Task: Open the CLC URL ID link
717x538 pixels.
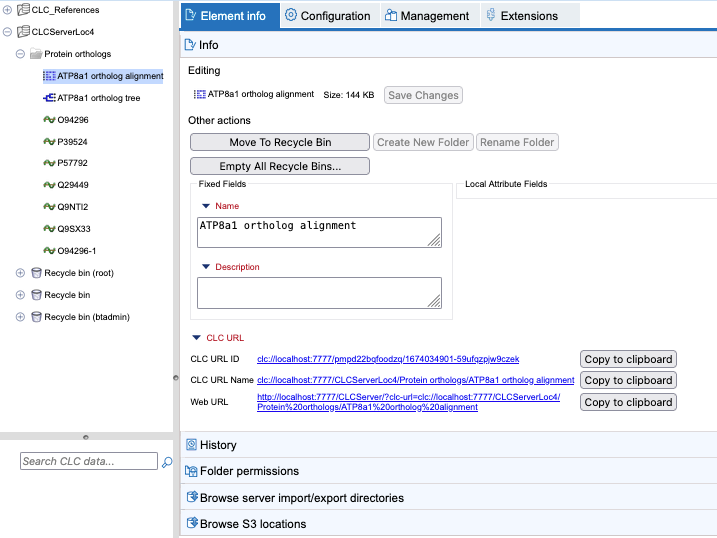Action: (x=387, y=359)
